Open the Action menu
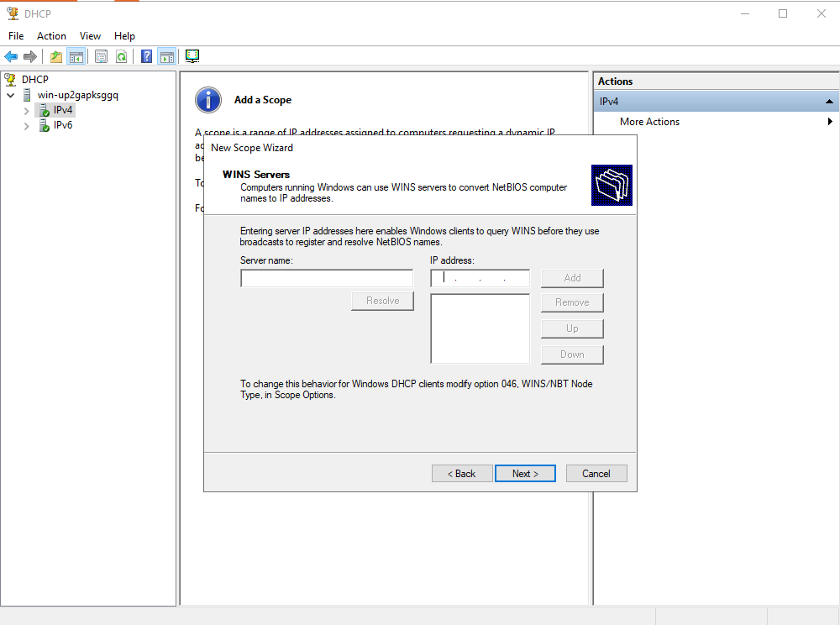This screenshot has width=840, height=625. click(x=51, y=36)
